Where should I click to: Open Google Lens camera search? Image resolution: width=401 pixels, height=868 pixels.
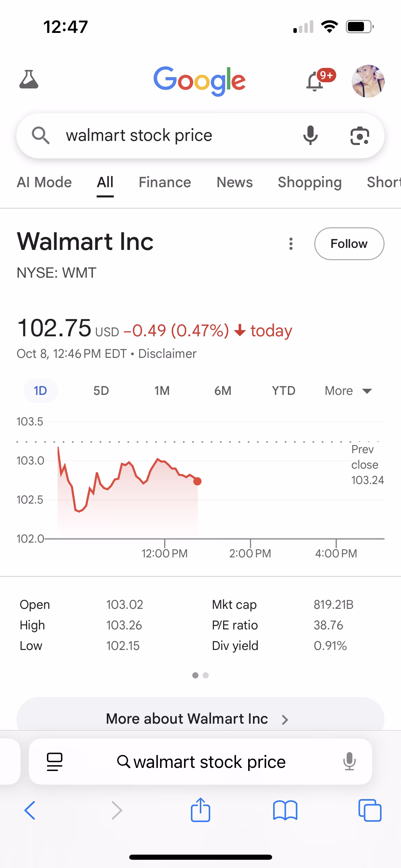tap(360, 136)
